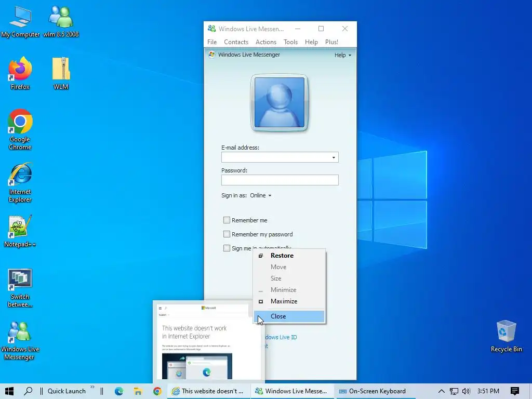This screenshot has height=399, width=532.
Task: Click the Windows Live ID link
Action: (281, 337)
